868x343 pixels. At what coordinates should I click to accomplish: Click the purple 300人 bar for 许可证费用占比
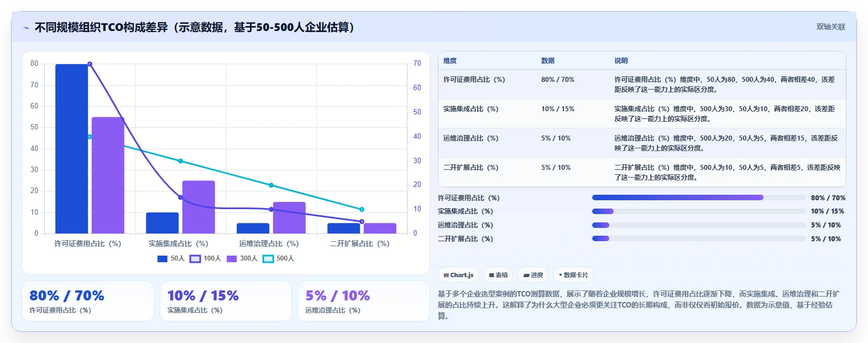pyautogui.click(x=108, y=175)
